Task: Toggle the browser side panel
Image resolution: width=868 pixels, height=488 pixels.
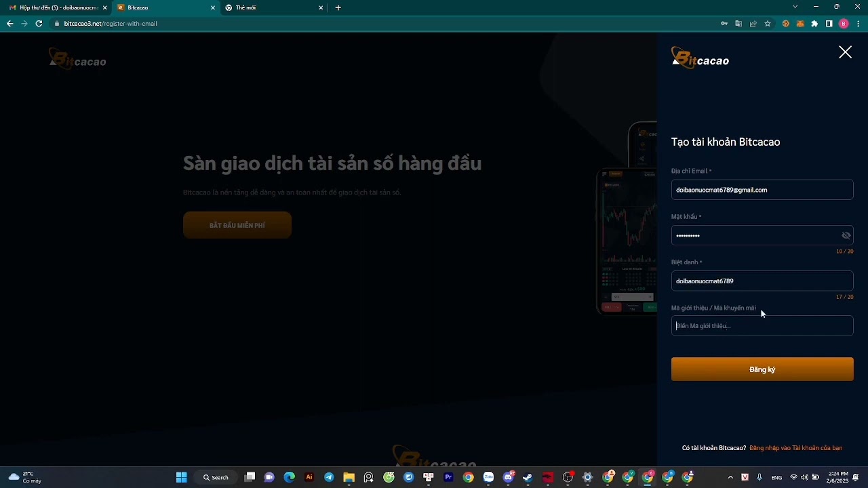Action: [829, 24]
